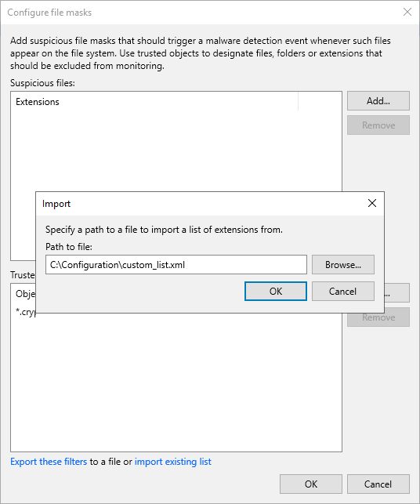The image size is (420, 504).
Task: Click Remove next to Suspicious files list
Action: coord(378,125)
